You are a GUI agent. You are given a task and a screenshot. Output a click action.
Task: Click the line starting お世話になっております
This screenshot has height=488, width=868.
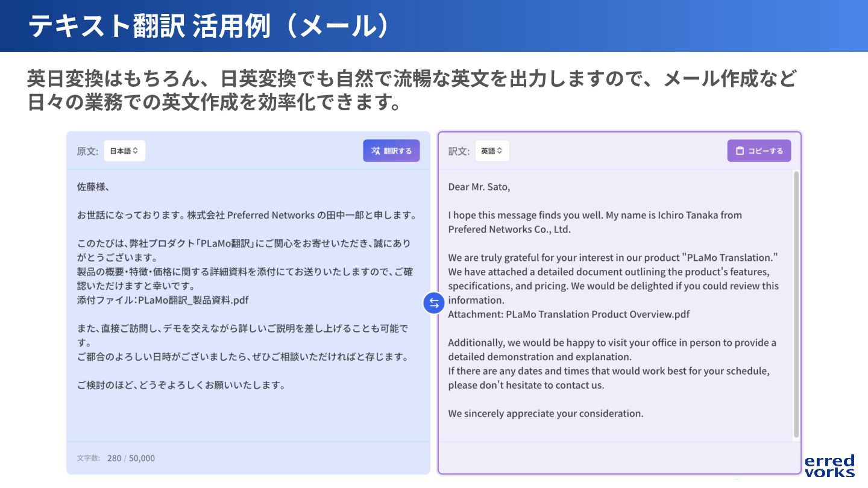pos(247,215)
